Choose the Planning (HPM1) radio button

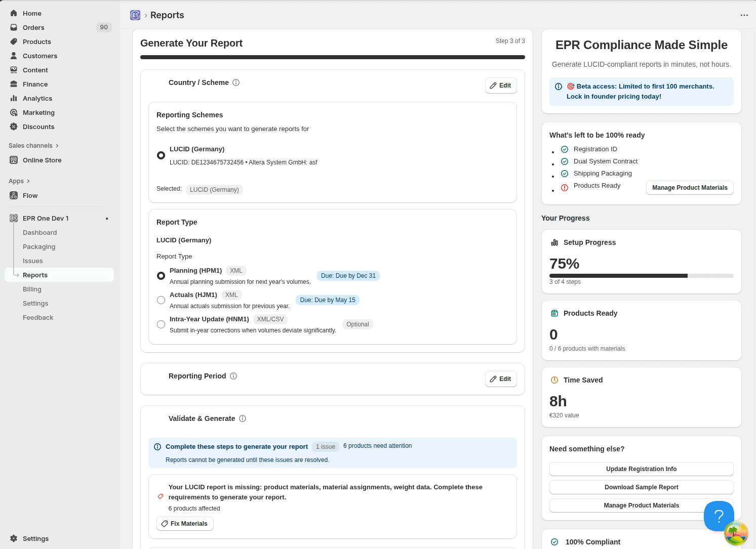click(x=161, y=276)
